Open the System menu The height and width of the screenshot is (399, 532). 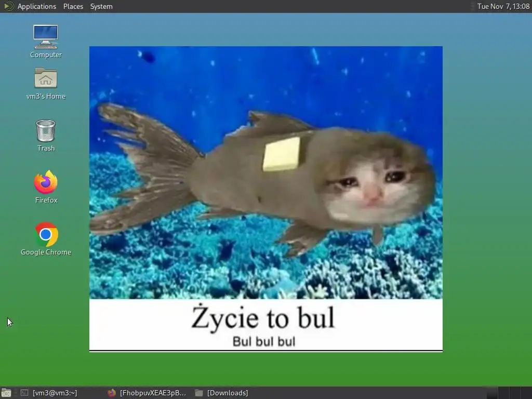point(101,6)
